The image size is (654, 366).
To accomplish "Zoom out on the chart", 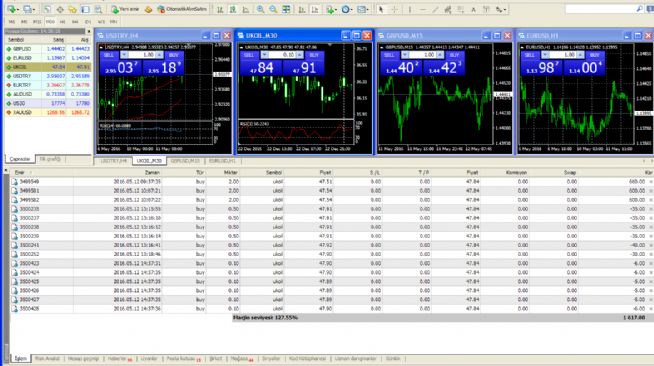I will (x=273, y=9).
